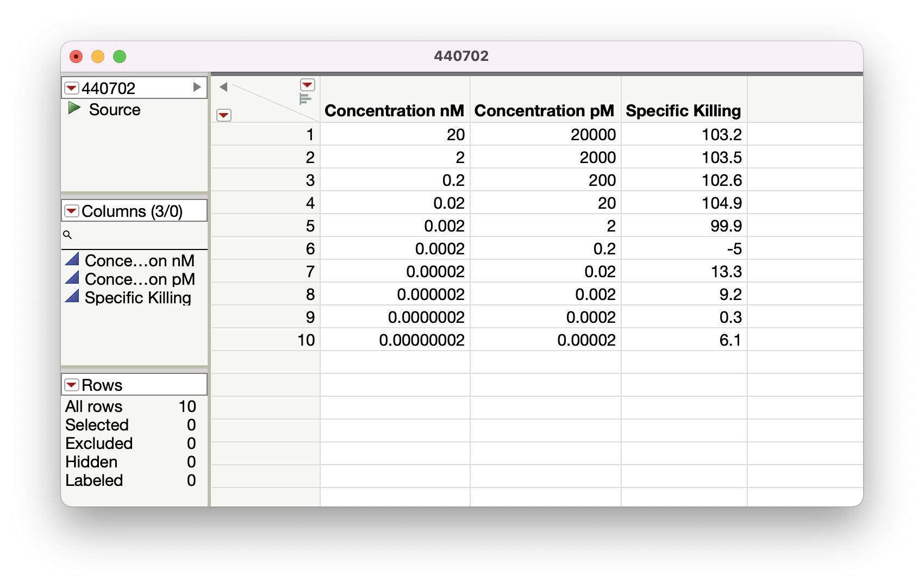
Task: Open the 440702 table red triangle menu
Action: pyautogui.click(x=71, y=88)
